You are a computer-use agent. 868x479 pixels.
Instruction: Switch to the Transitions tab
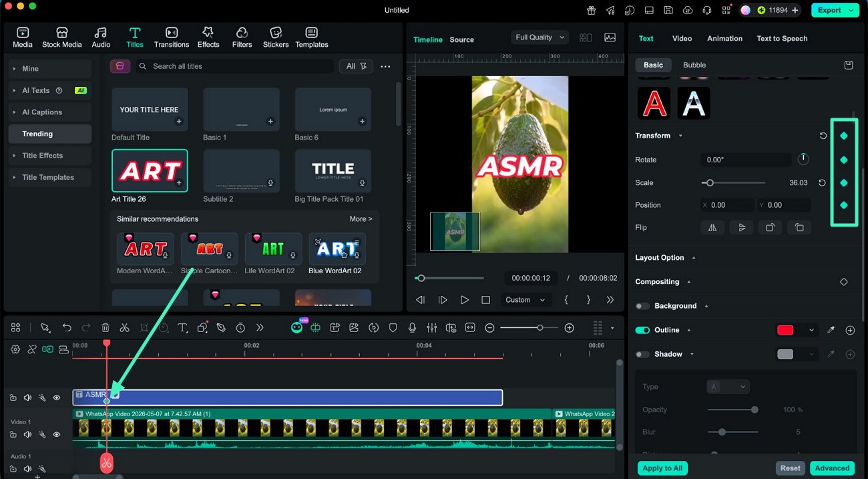172,37
